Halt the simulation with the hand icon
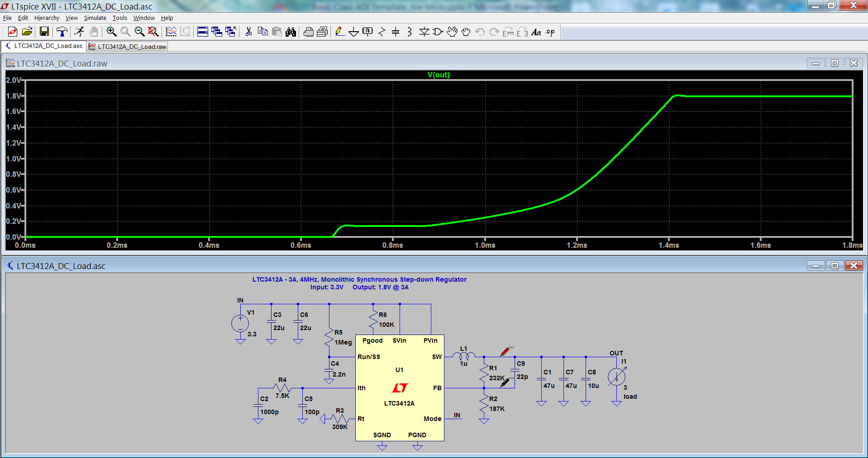This screenshot has height=458, width=868. coord(94,32)
